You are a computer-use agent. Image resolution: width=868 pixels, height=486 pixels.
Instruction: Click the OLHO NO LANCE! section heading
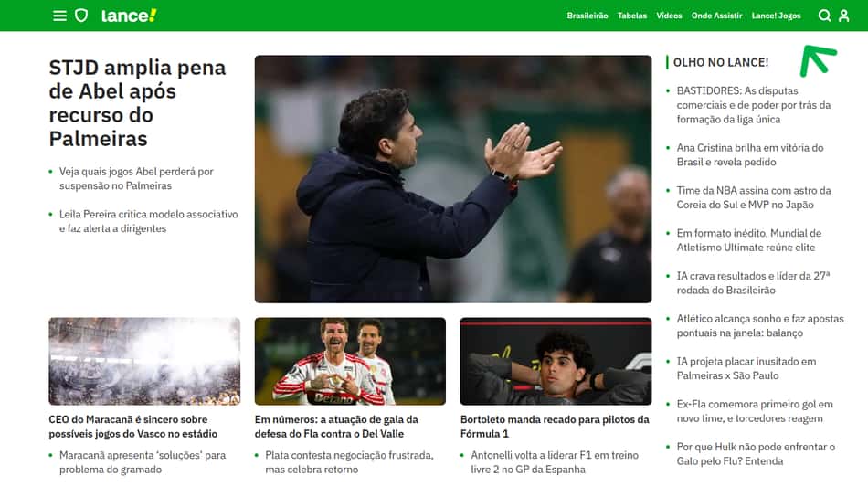[x=721, y=62]
